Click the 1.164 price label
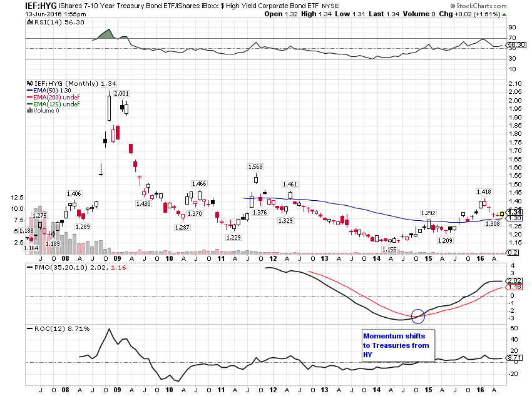 31,248
